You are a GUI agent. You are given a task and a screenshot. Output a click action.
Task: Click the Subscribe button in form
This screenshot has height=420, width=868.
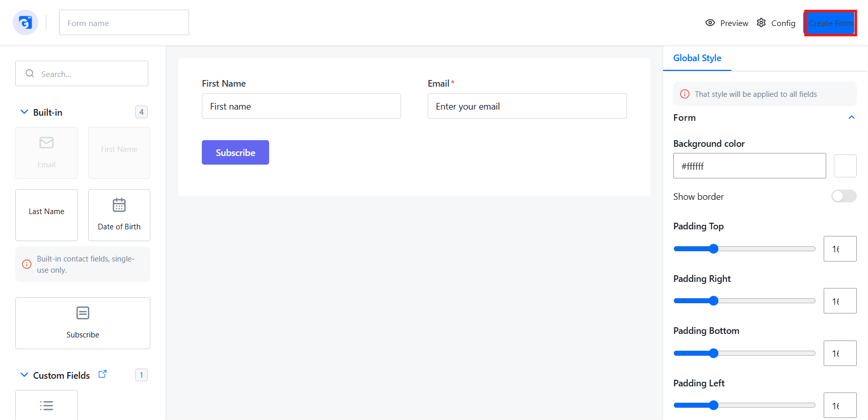[x=235, y=152]
